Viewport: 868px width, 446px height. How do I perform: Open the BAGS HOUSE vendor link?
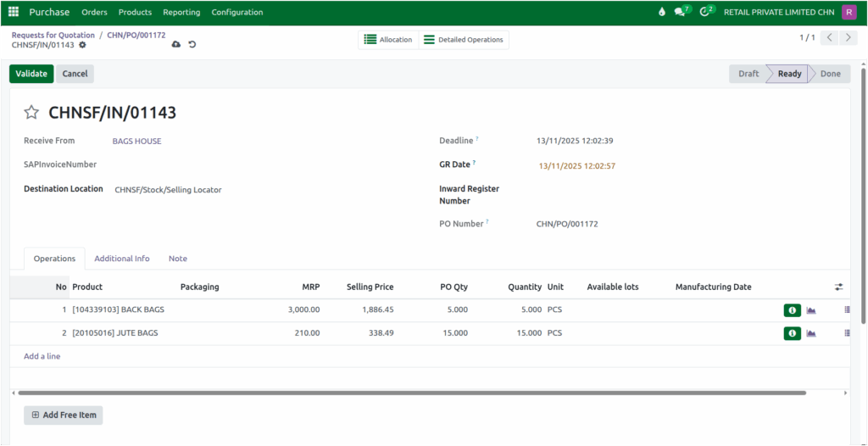[x=136, y=142]
